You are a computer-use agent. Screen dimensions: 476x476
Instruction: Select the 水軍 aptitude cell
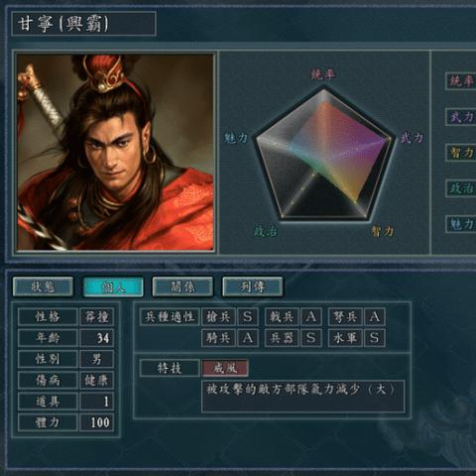[357, 338]
